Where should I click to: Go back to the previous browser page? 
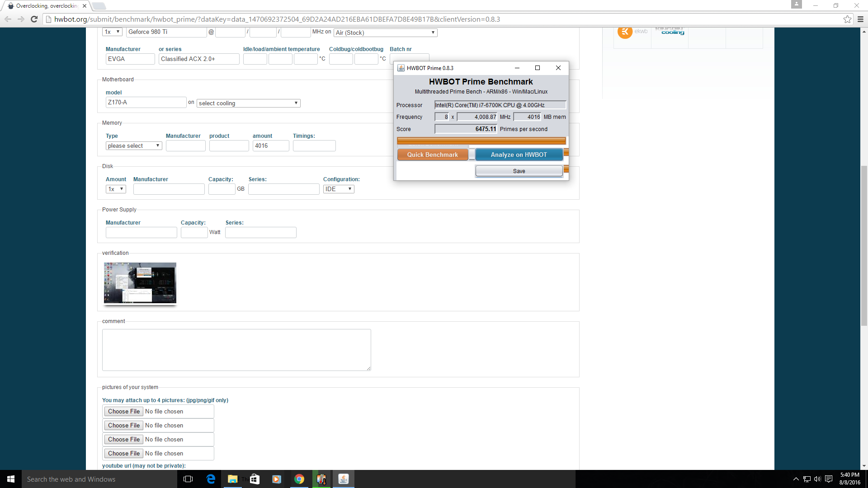pyautogui.click(x=8, y=19)
